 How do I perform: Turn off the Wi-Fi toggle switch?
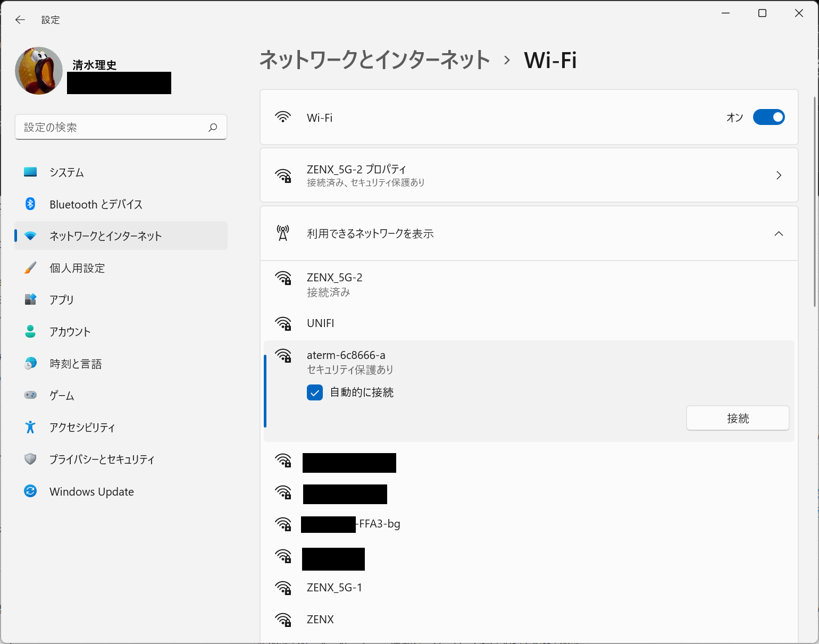(768, 117)
